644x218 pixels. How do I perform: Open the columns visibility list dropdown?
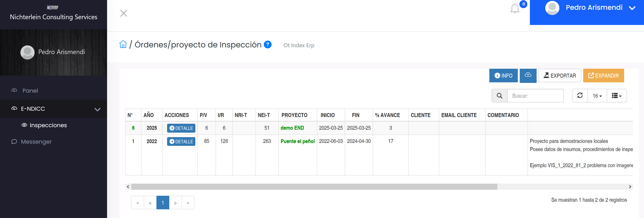pos(617,96)
